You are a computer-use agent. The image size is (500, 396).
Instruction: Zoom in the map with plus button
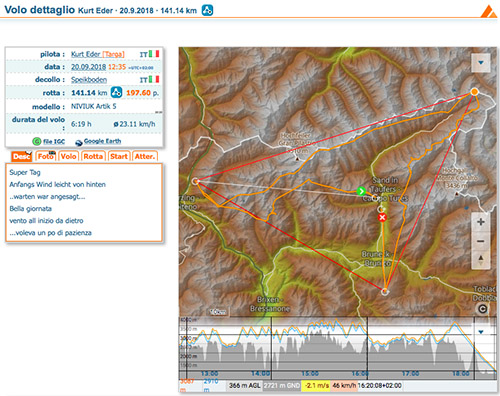coord(481,222)
